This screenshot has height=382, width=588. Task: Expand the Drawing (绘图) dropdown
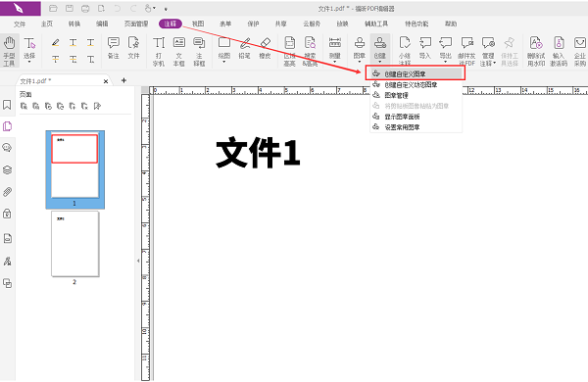click(x=224, y=62)
